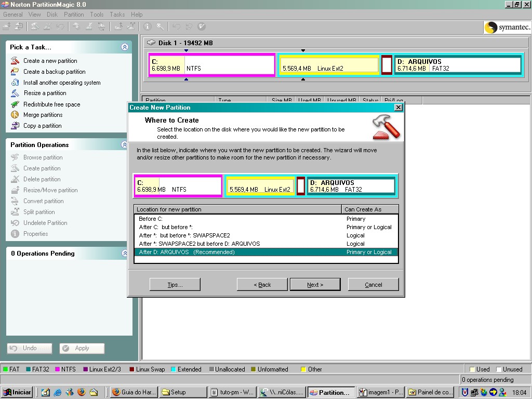Select the 'Before C:' location row
This screenshot has width=532, height=399.
266,219
